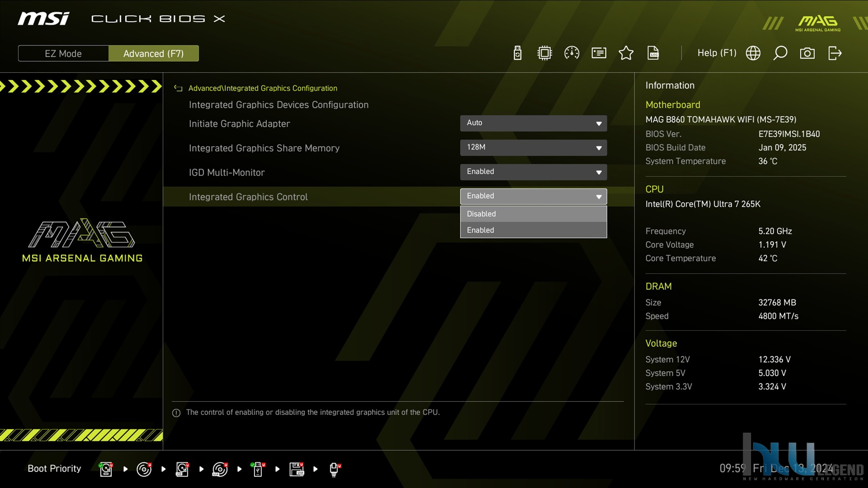The image size is (868, 488).
Task: Select the USB key boot device icon
Action: (258, 469)
